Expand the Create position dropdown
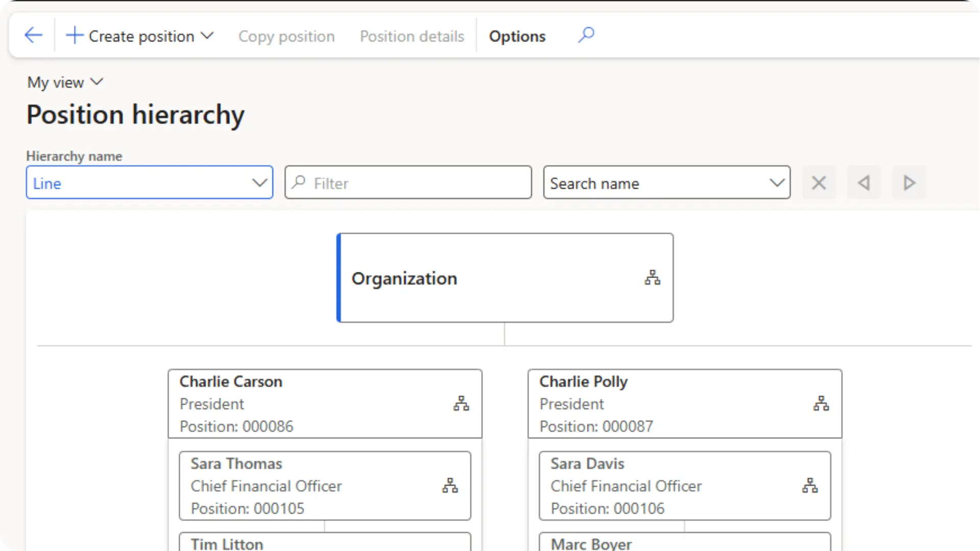The height and width of the screenshot is (551, 980). click(x=207, y=36)
